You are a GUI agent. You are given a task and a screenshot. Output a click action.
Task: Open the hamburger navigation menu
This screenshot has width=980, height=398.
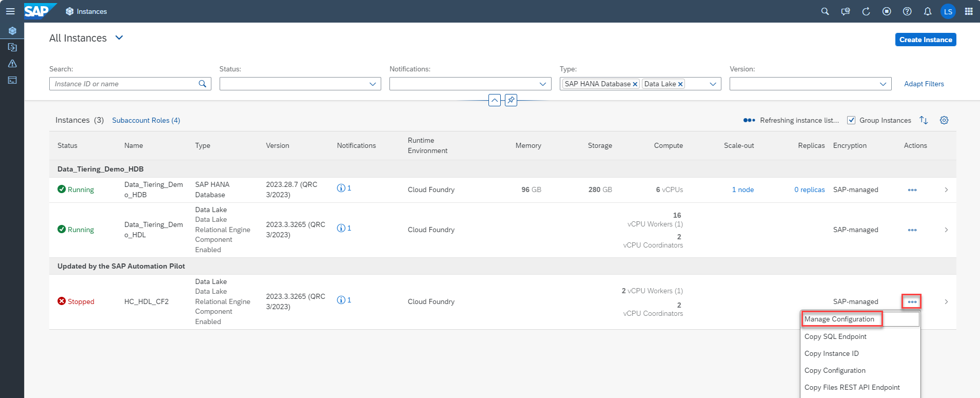pyautogui.click(x=10, y=11)
